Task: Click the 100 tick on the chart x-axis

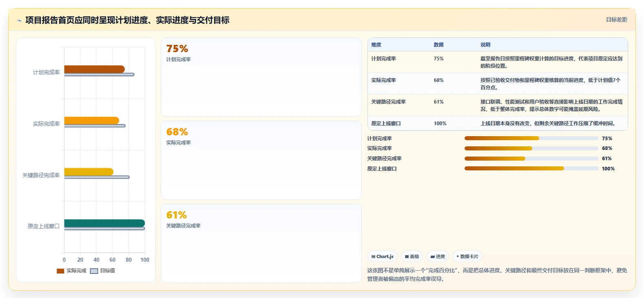Action: click(x=145, y=260)
